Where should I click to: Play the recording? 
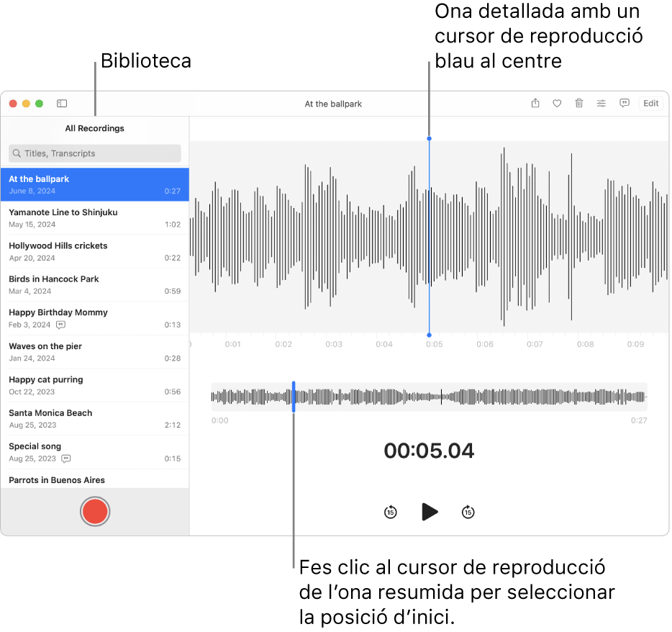(x=430, y=512)
